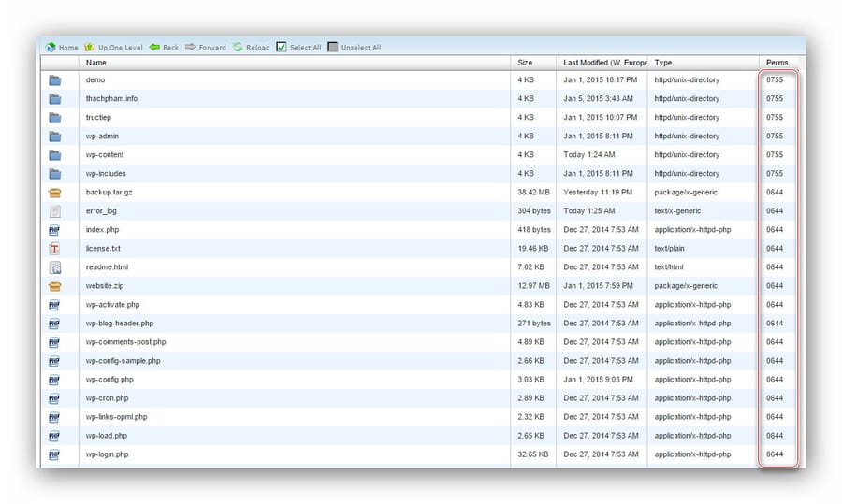Click the Today 1:24 AM date cell

tap(589, 154)
